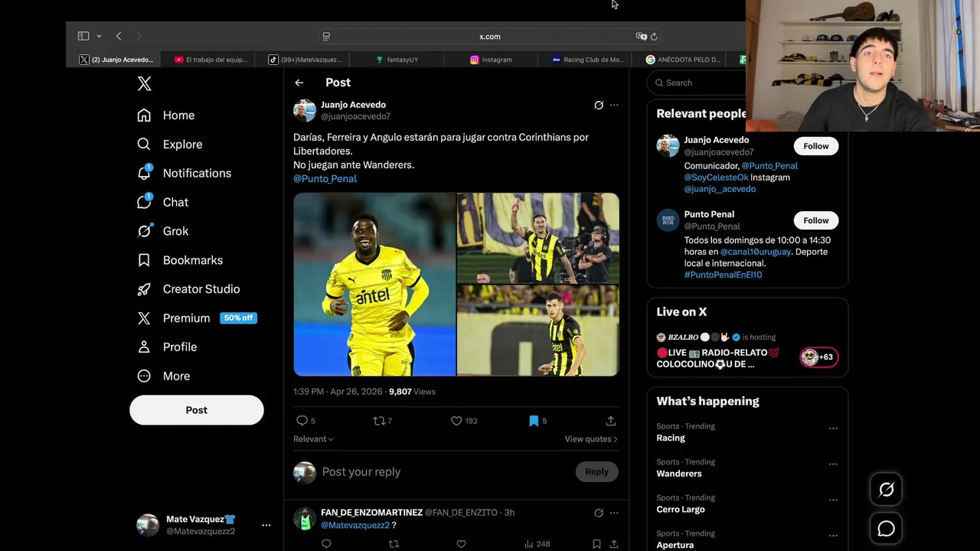Screen dimensions: 980x551
Task: Click the blue Post button in sidebar
Action: pyautogui.click(x=197, y=410)
